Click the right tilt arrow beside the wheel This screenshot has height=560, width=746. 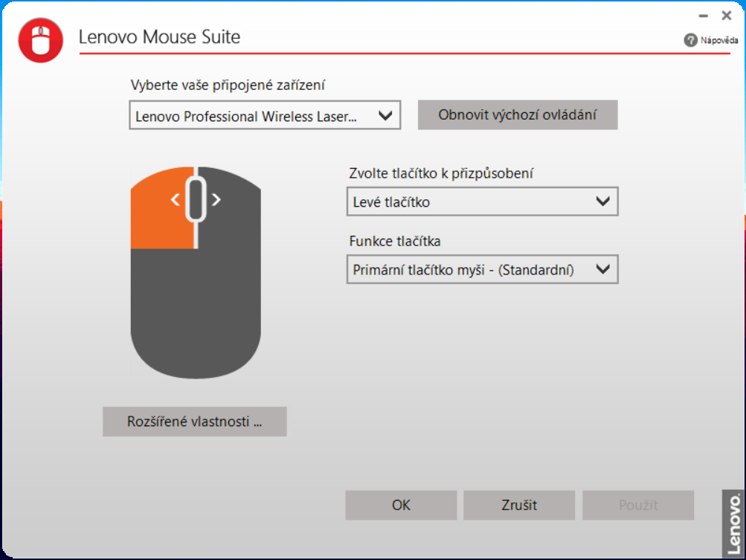pos(216,199)
